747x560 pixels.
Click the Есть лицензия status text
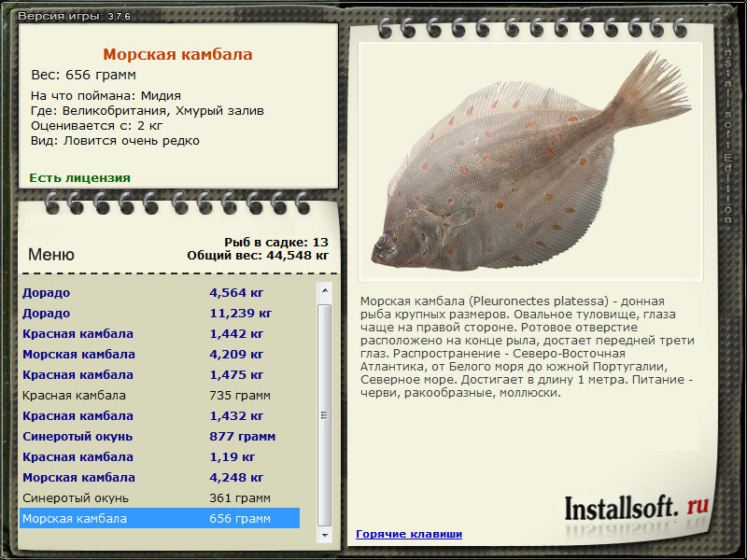(79, 177)
